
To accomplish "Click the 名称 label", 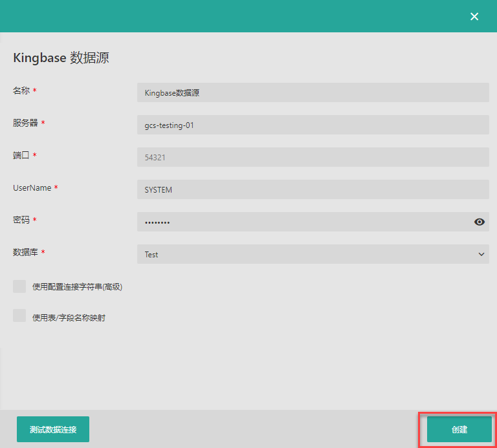I will (21, 91).
